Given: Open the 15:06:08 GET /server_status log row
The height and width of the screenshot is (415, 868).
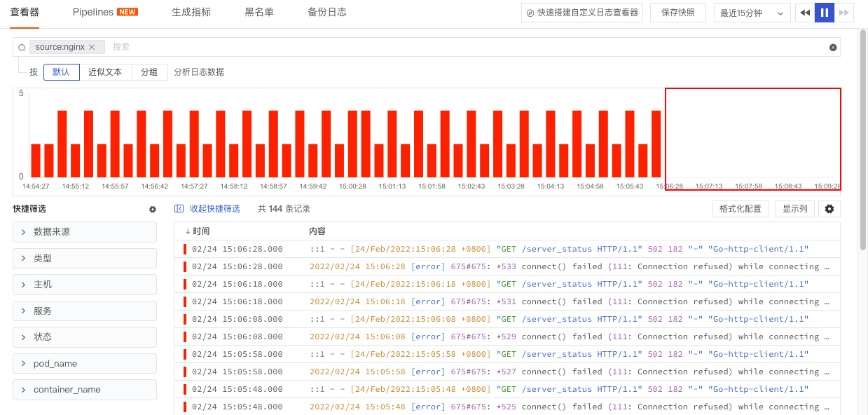Looking at the screenshot, I should click(507, 319).
